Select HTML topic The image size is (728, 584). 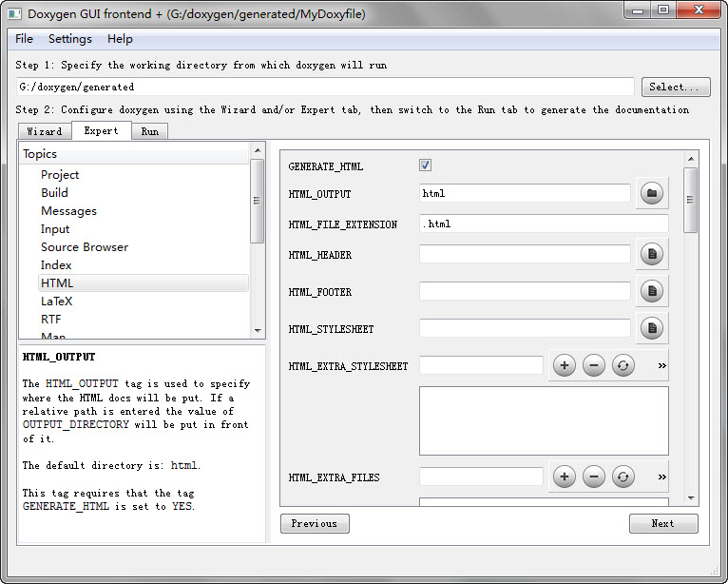tap(143, 282)
